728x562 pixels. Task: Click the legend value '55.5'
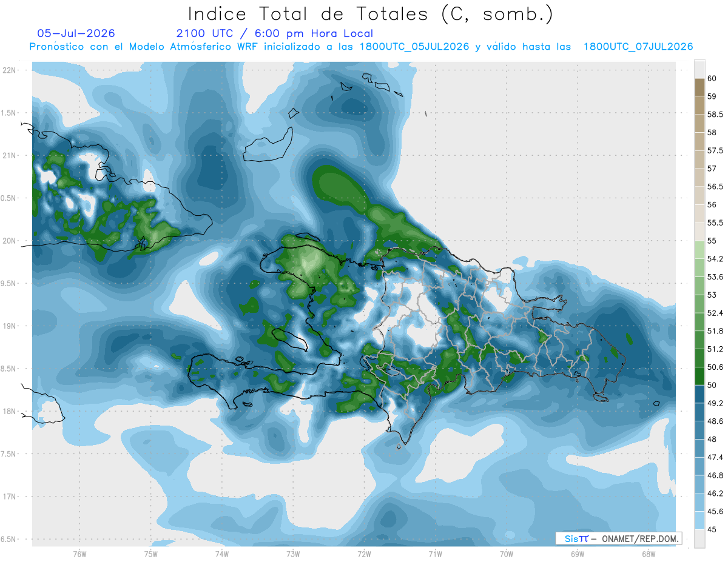click(715, 223)
